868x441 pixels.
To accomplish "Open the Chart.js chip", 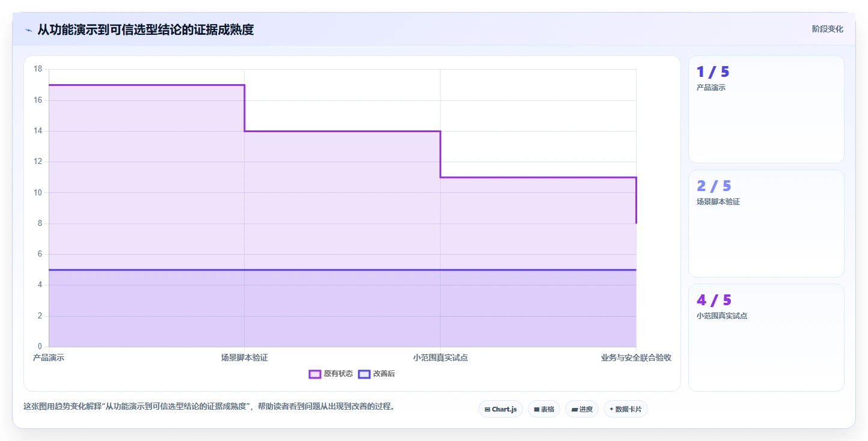I will pos(501,409).
